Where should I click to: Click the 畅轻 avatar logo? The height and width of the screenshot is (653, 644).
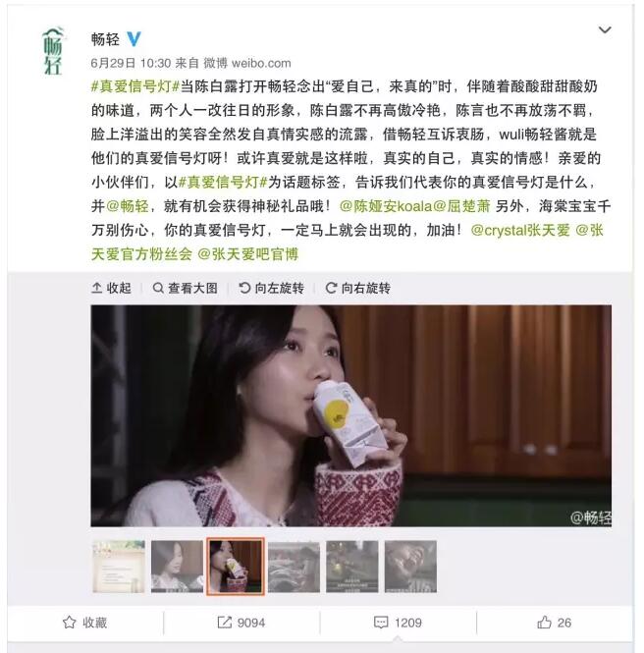pos(53,51)
